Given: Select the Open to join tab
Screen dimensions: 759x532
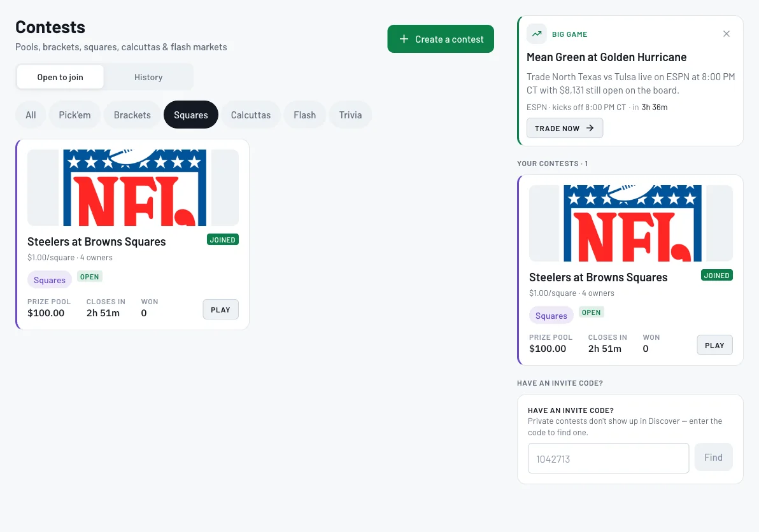Looking at the screenshot, I should pyautogui.click(x=60, y=77).
